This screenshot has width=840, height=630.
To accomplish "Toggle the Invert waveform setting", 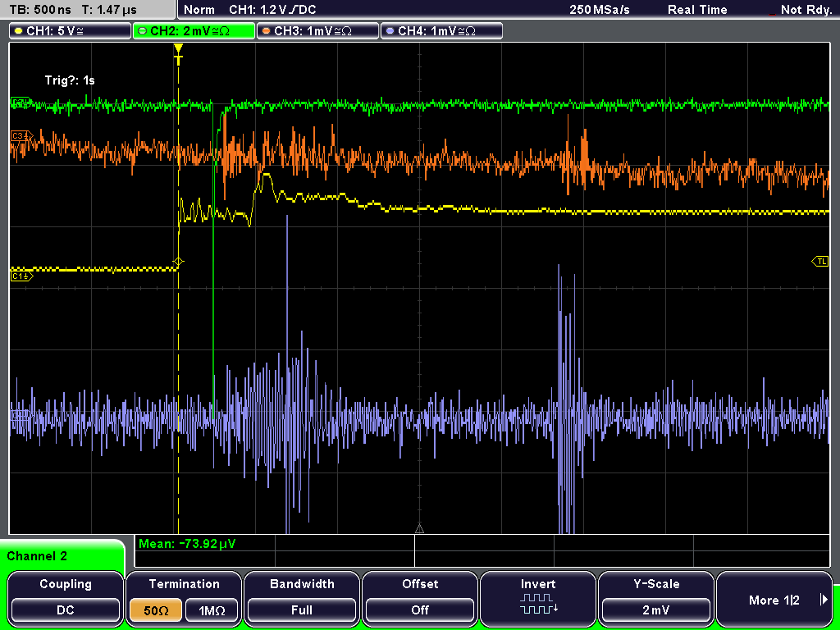I will (x=538, y=599).
